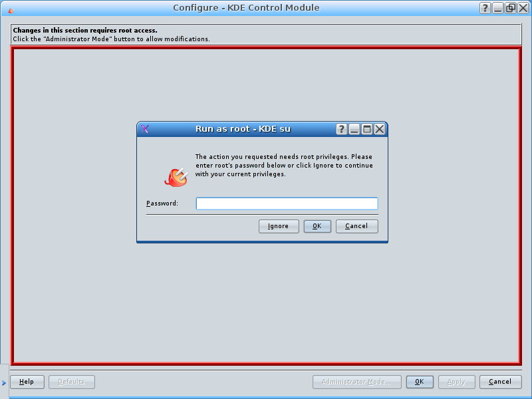The height and width of the screenshot is (399, 532).
Task: Open Help in the Control Module
Action: pos(27,382)
